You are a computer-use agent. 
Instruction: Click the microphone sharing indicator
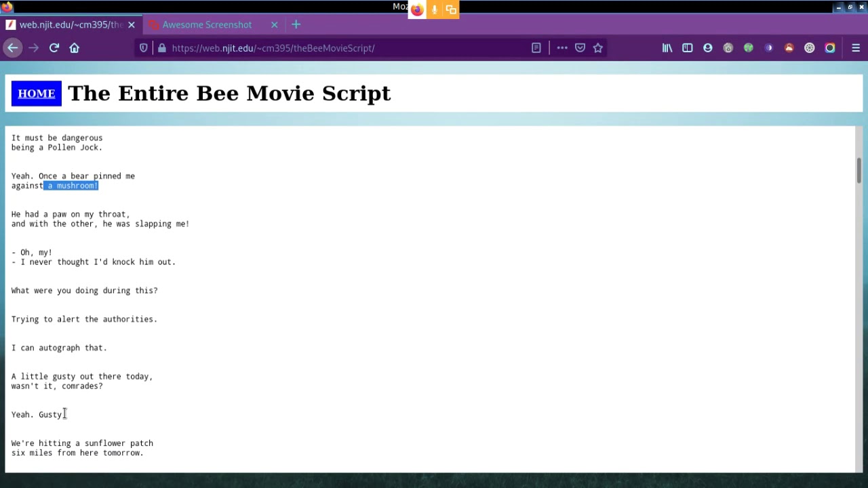coord(434,9)
